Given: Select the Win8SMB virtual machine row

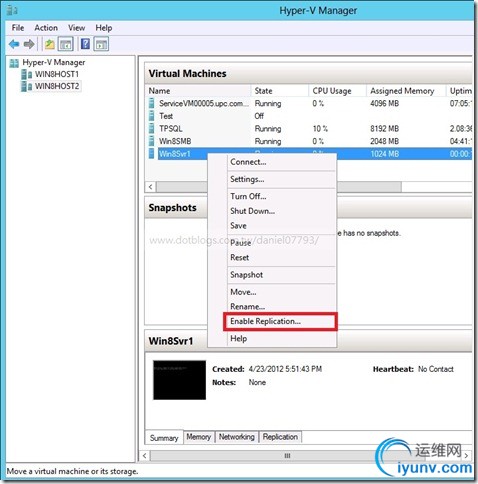Looking at the screenshot, I should click(309, 141).
